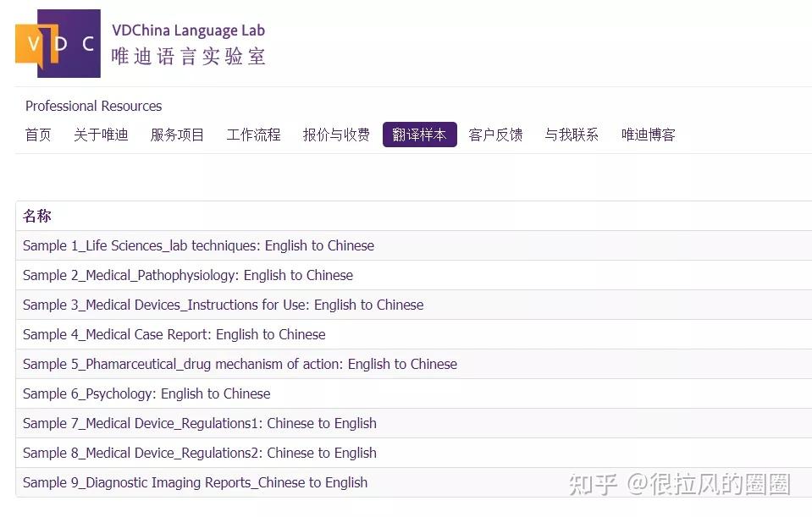
Task: Go to 服务项目 services page
Action: pyautogui.click(x=177, y=135)
